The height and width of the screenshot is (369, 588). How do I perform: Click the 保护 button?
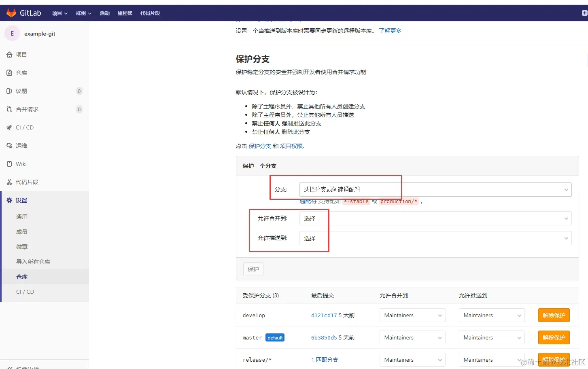pos(253,269)
